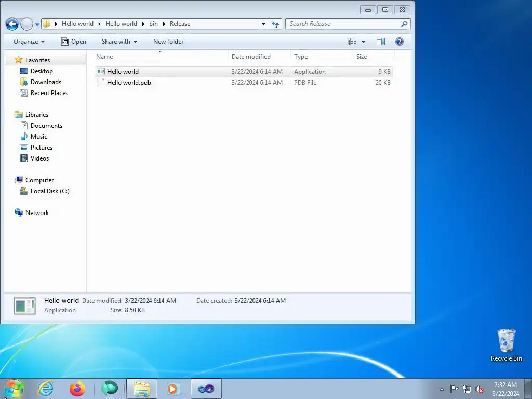Launch Windows Media Player from taskbar
Screen dimensions: 532x399
174,389
